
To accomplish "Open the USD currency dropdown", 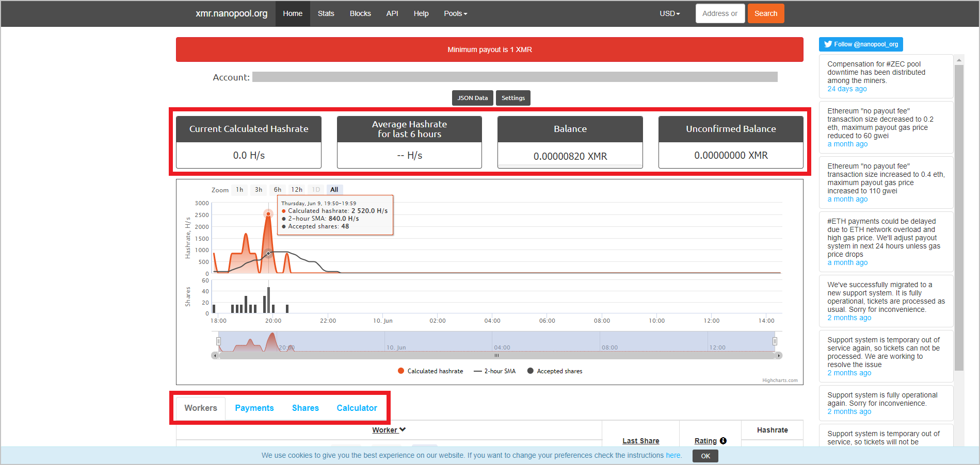I will 669,13.
